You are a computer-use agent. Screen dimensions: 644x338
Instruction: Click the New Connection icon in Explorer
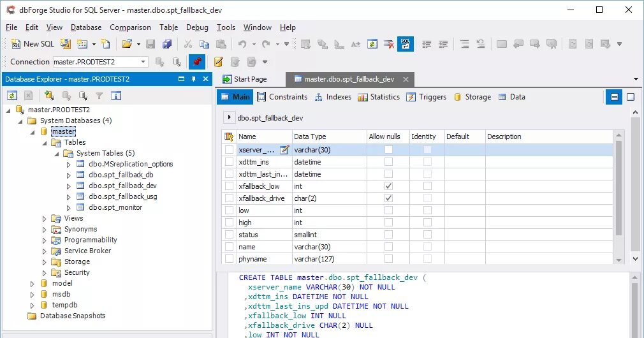tap(49, 96)
